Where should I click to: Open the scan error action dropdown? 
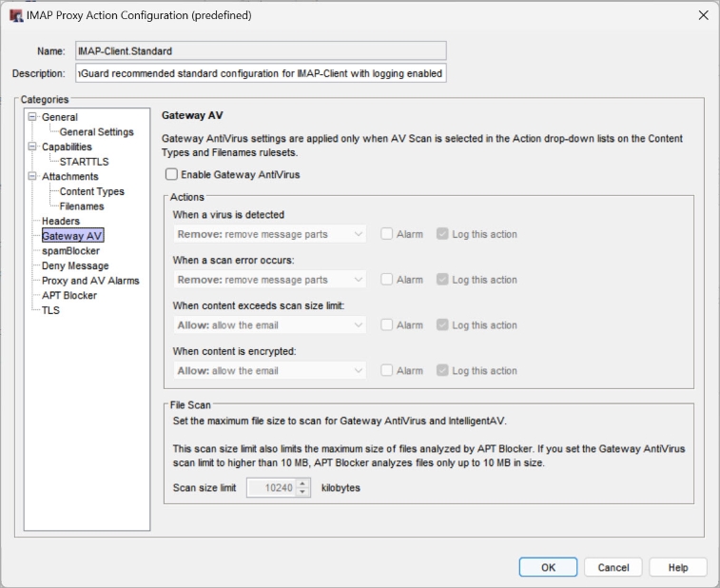point(271,280)
